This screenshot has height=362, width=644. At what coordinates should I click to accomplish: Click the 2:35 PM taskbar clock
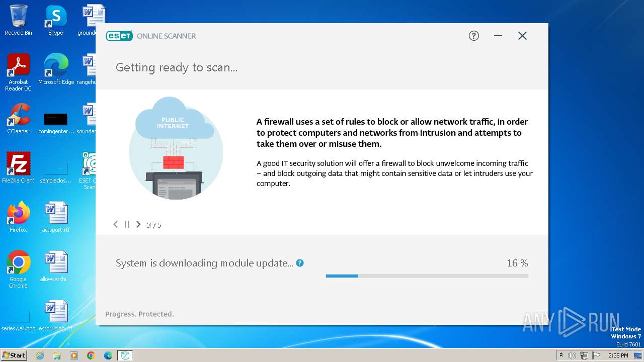coord(618,355)
